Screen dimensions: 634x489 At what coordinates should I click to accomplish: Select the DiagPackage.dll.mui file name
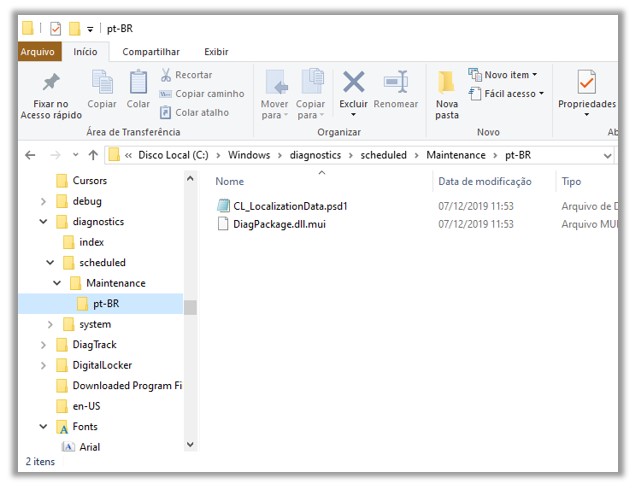279,224
